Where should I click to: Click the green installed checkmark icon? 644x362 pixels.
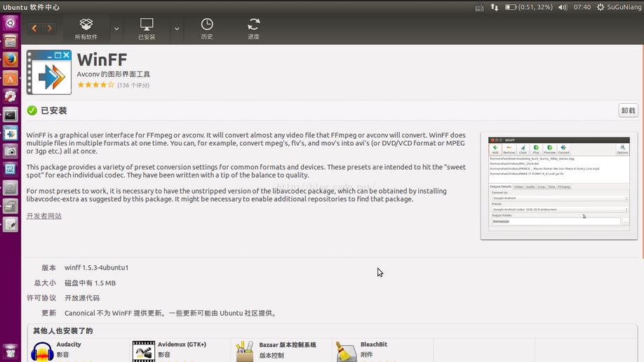32,111
